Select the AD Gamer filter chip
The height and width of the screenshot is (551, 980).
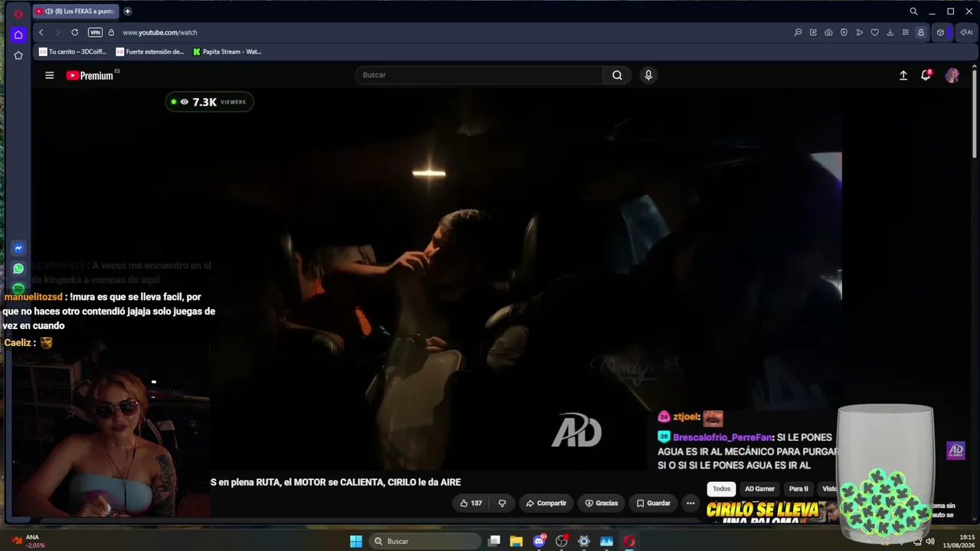coord(760,489)
